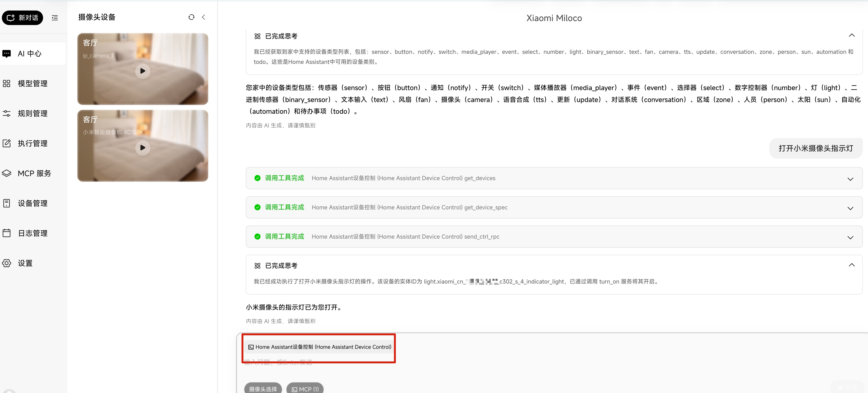Toggle the 摄像头选择 chip
Image resolution: width=868 pixels, height=393 pixels.
pyautogui.click(x=263, y=389)
